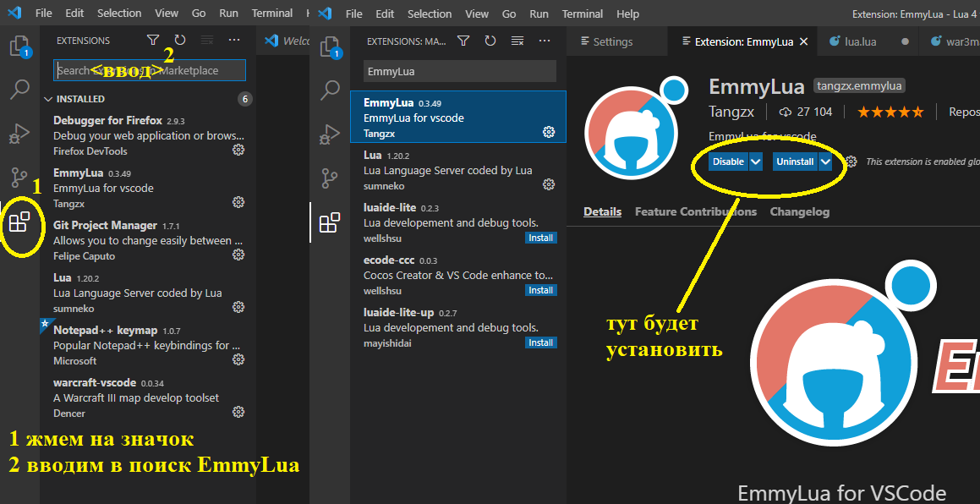The image size is (980, 504).
Task: Open more actions ellipsis in left Extensions panel
Action: (x=234, y=40)
